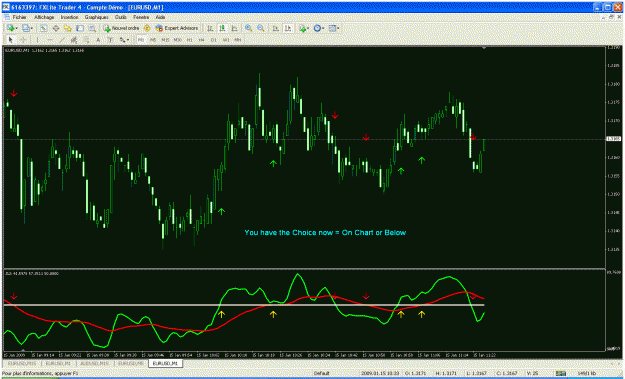This screenshot has height=379, width=625.
Task: Select the M15 timeframe button
Action: pos(165,40)
